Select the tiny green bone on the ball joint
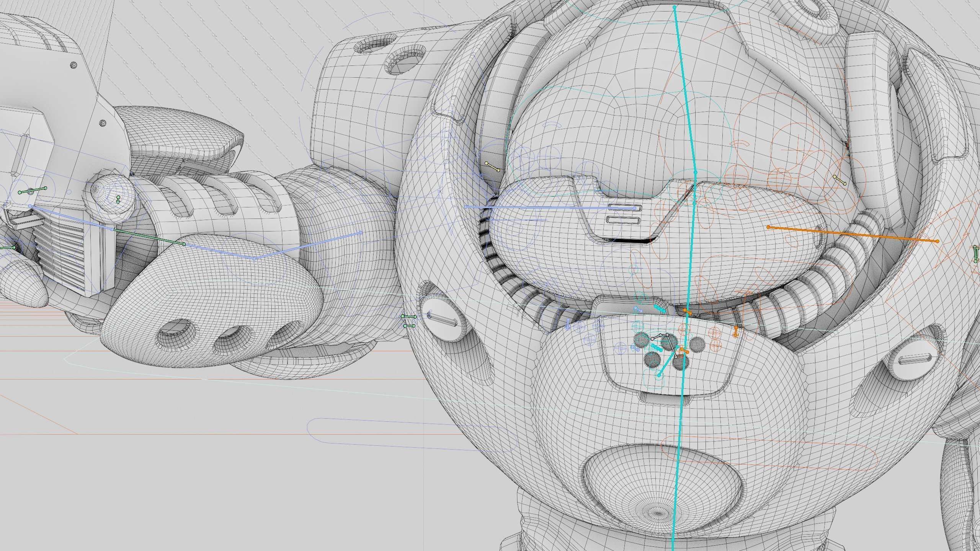 (118, 199)
